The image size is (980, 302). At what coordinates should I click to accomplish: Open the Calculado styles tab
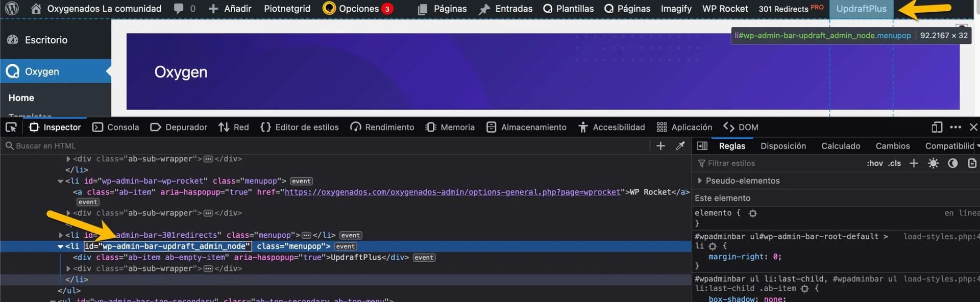pos(841,146)
